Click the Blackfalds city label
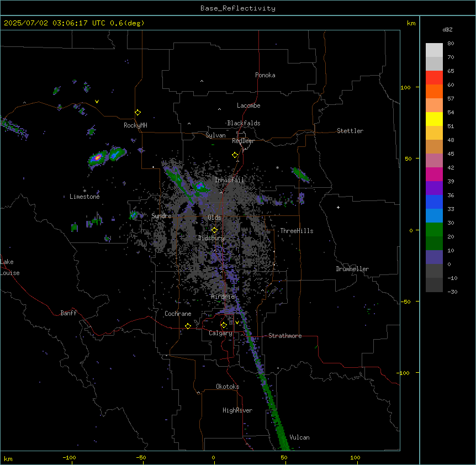The height and width of the screenshot is (465, 476). pos(244,123)
